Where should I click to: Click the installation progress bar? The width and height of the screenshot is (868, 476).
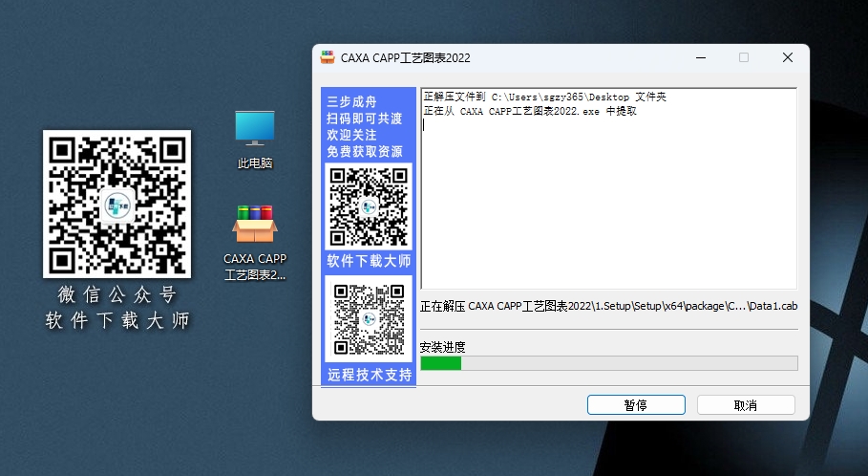[x=609, y=363]
